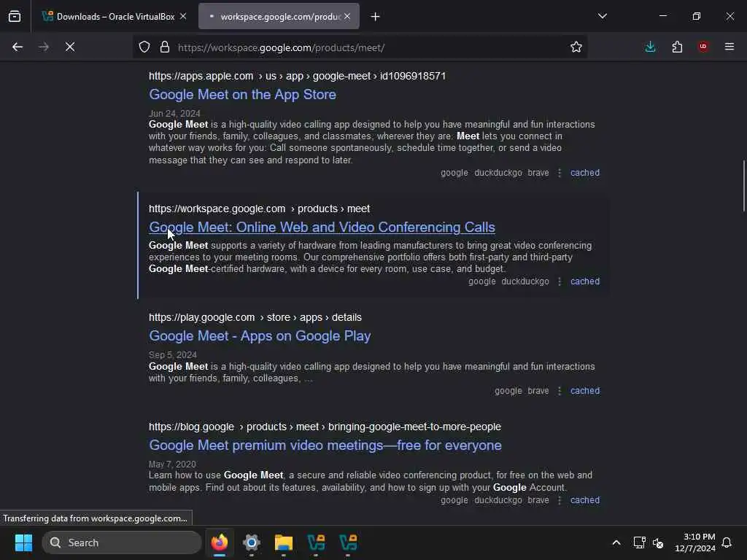Viewport: 747px width, 560px height.
Task: Click the May 7, 2020 date text
Action: pyautogui.click(x=172, y=464)
